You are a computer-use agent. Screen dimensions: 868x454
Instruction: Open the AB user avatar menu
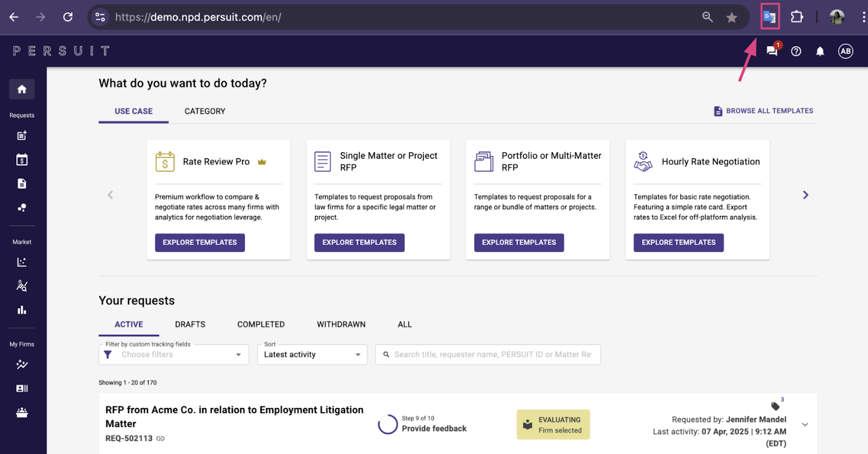pos(845,51)
